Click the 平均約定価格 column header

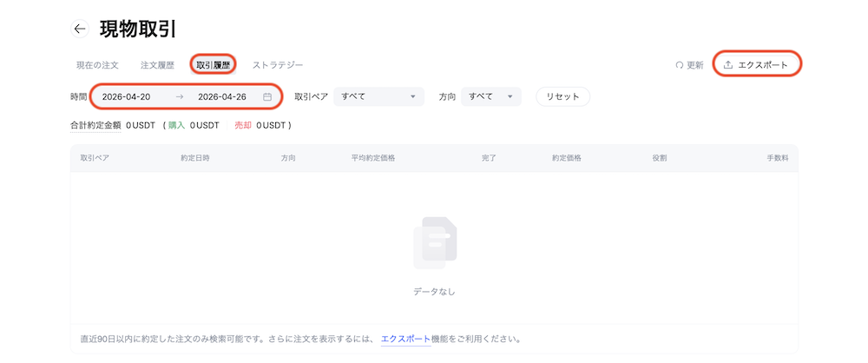tap(373, 158)
